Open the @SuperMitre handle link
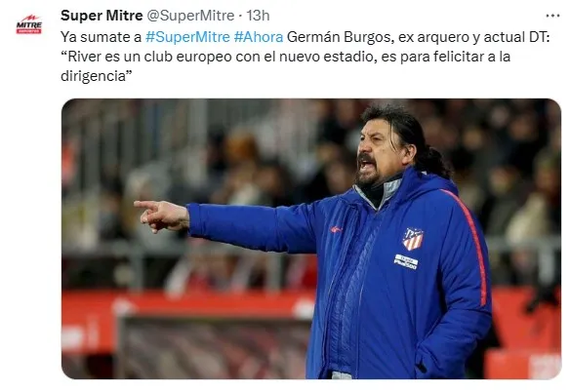 [x=190, y=16]
